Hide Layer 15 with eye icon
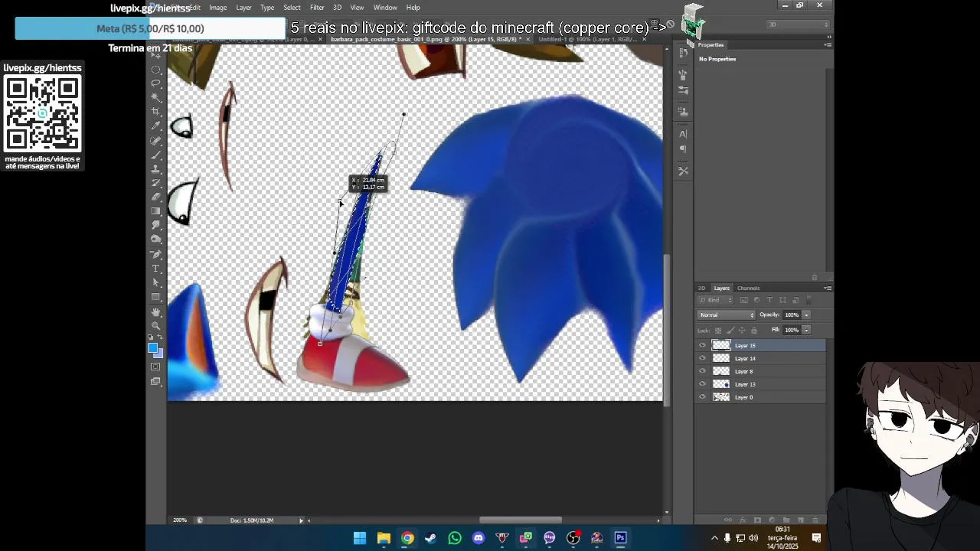 [703, 345]
